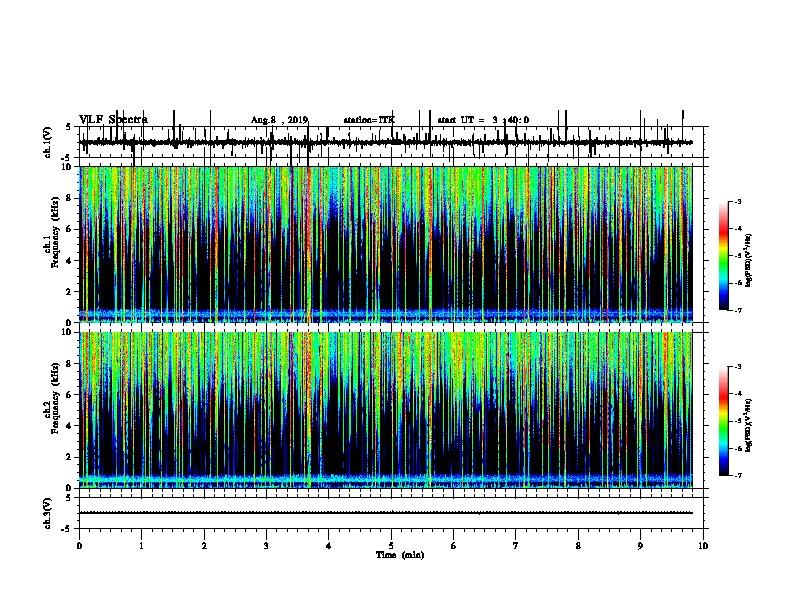Image resolution: width=792 pixels, height=612 pixels.
Task: Click the "Aug.8 , 2019" date text
Action: pos(279,120)
